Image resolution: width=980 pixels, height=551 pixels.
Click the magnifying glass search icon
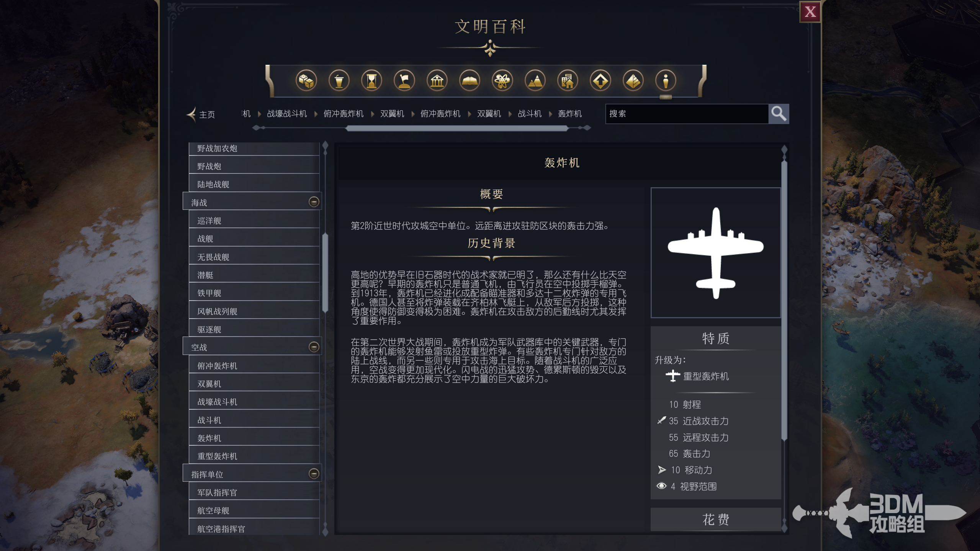pos(779,114)
